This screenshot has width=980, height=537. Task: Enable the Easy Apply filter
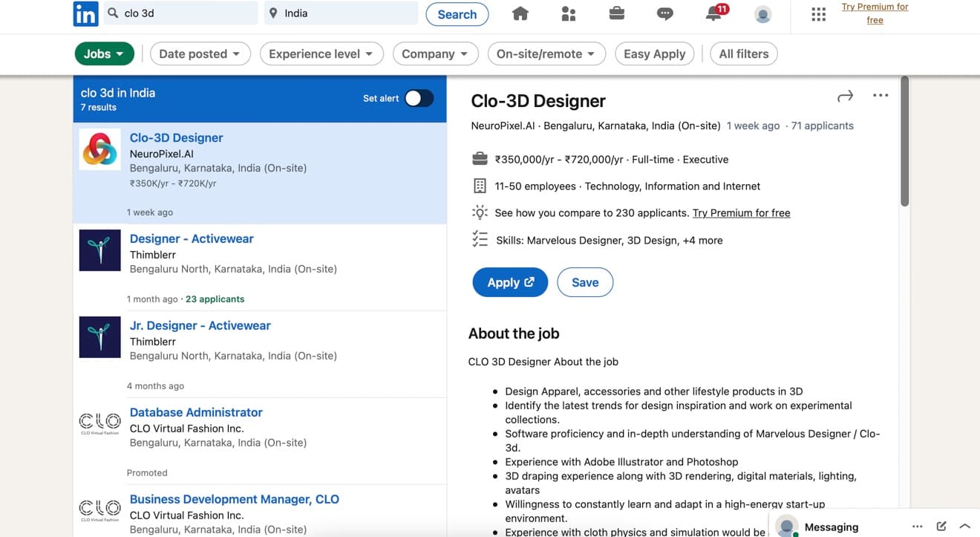(654, 53)
